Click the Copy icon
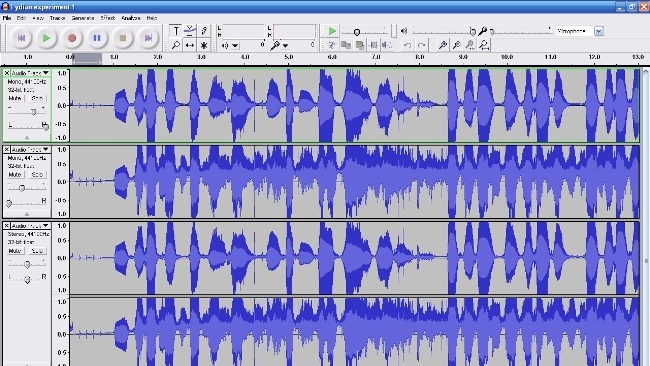Image resolution: width=650 pixels, height=366 pixels. coord(346,45)
